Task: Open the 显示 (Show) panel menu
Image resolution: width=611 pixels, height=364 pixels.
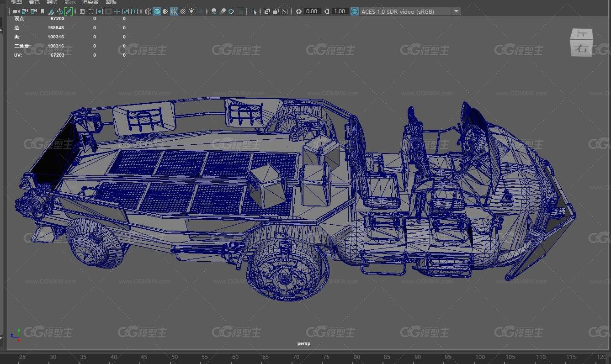Action: 70,2
